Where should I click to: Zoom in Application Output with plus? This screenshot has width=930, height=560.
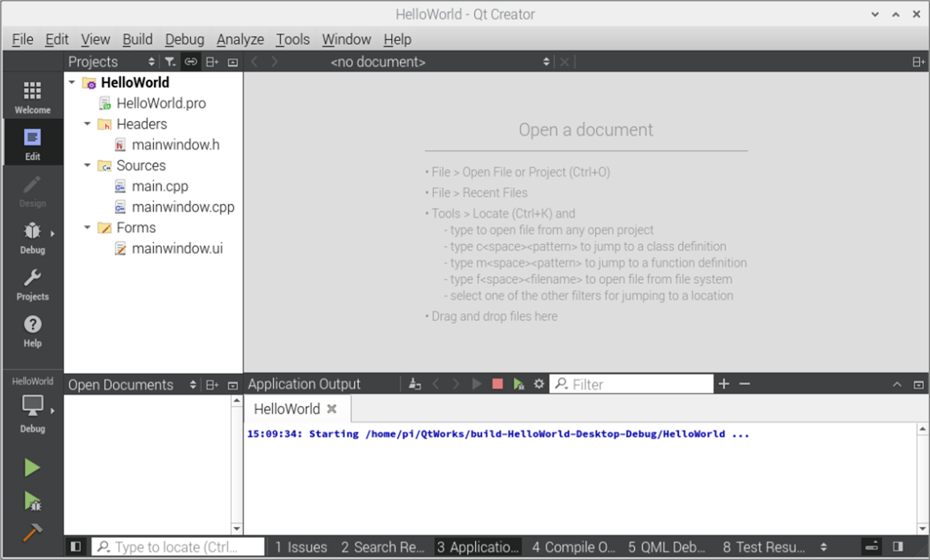724,384
